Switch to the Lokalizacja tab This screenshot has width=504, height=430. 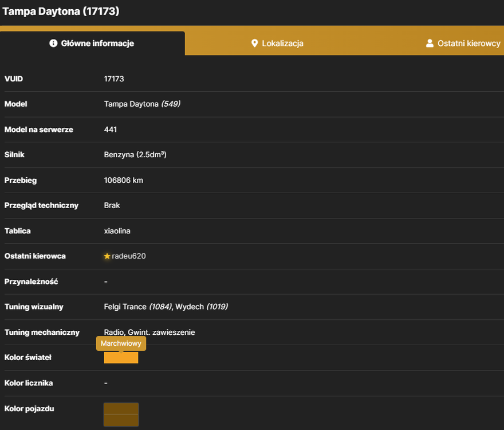click(x=277, y=44)
